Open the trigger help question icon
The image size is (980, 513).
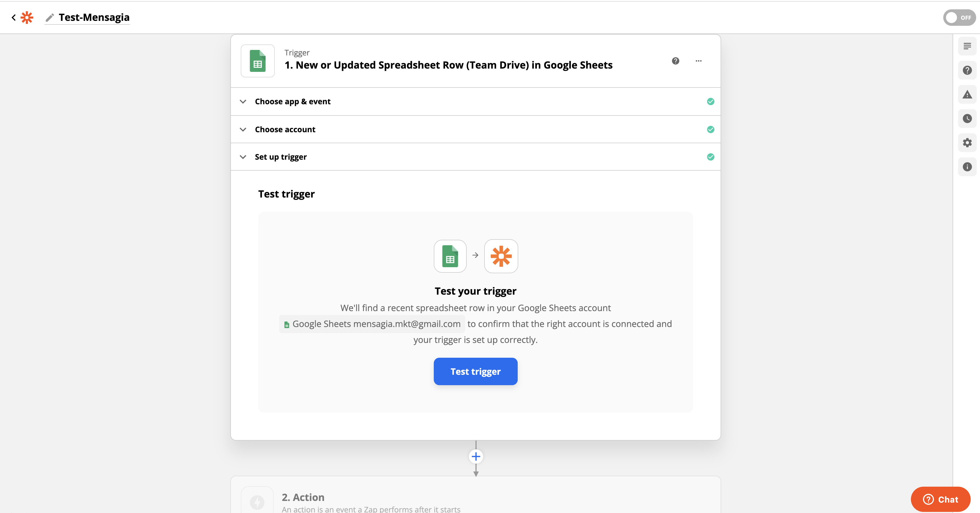click(x=675, y=61)
